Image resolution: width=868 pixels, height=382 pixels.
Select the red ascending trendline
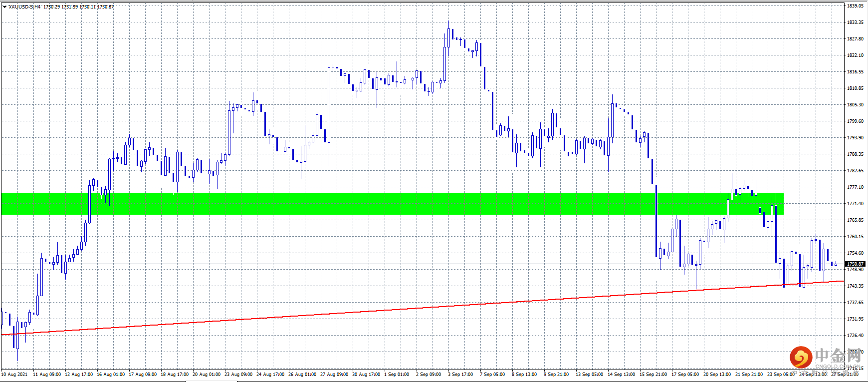423,308
